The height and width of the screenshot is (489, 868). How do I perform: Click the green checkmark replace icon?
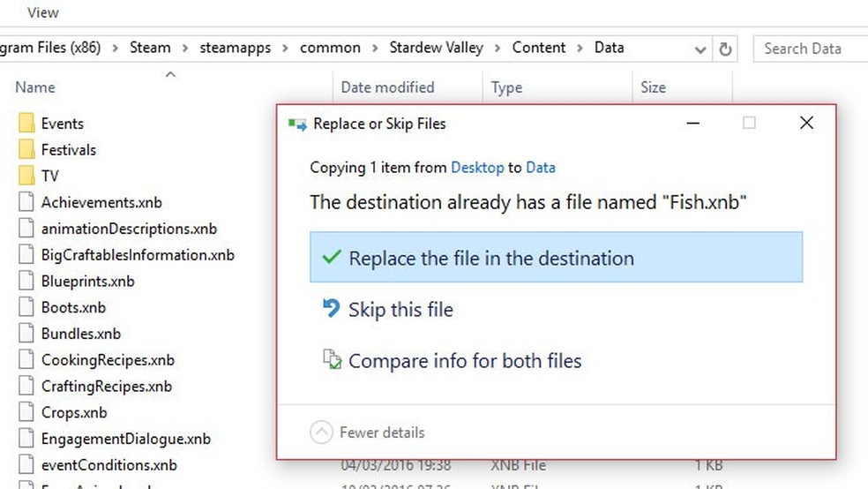coord(332,258)
